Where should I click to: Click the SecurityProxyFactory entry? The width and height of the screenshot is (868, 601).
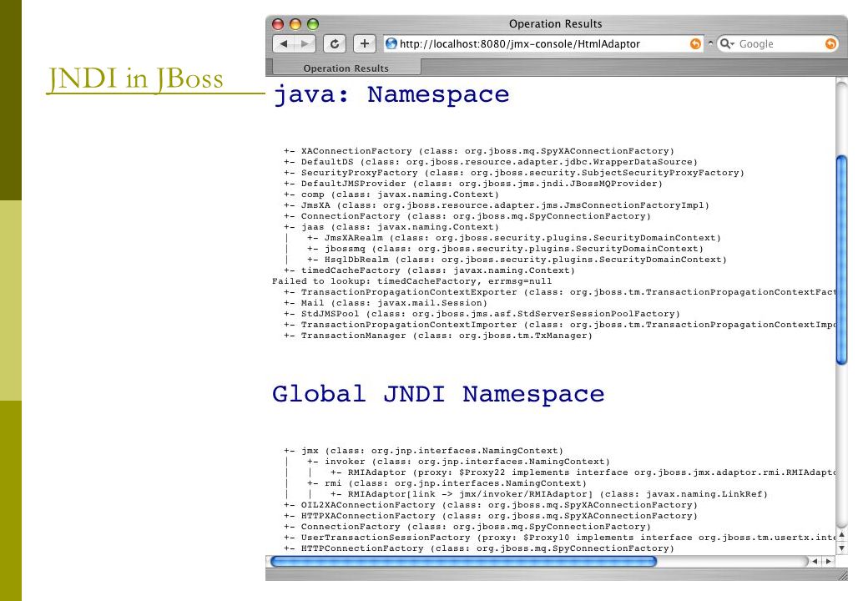[x=514, y=173]
